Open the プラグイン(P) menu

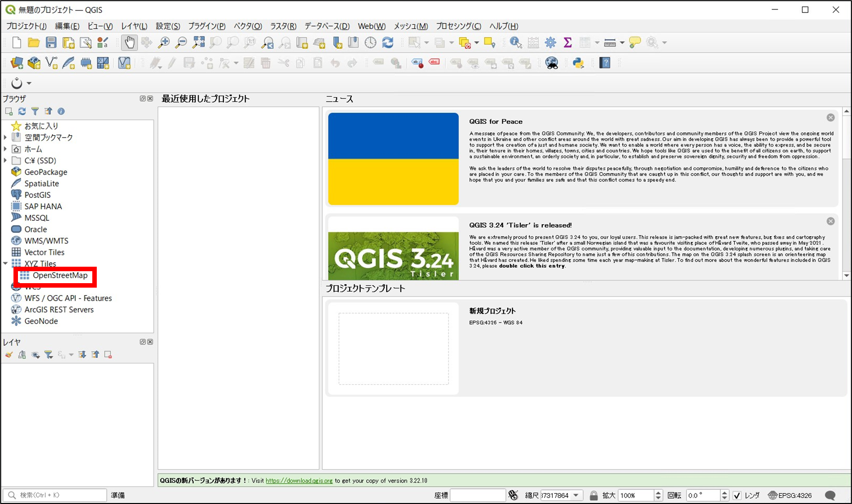(x=207, y=26)
